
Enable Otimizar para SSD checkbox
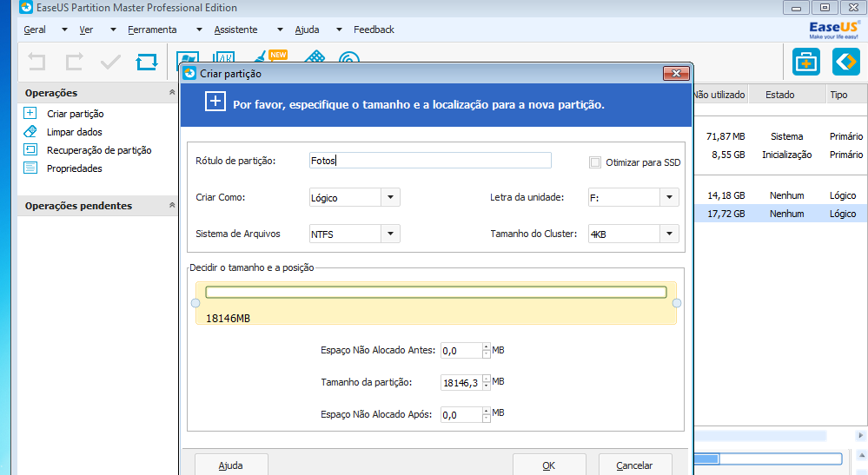tap(595, 162)
